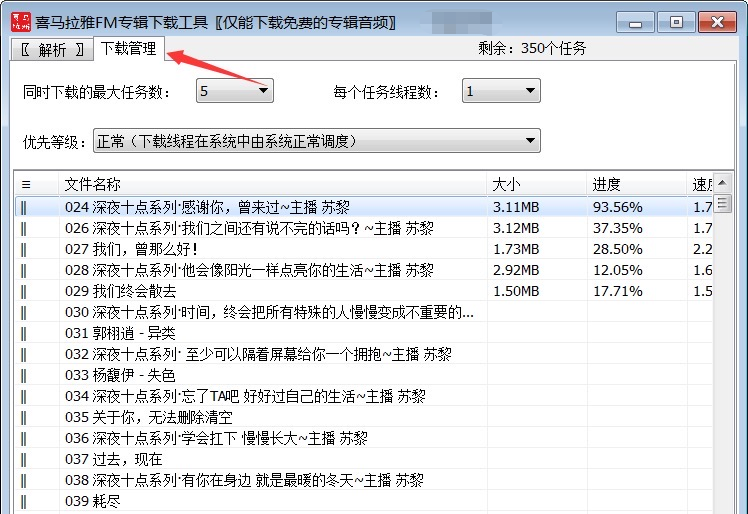This screenshot has width=748, height=514.
Task: Click pause icon for row 035
Action: point(24,418)
